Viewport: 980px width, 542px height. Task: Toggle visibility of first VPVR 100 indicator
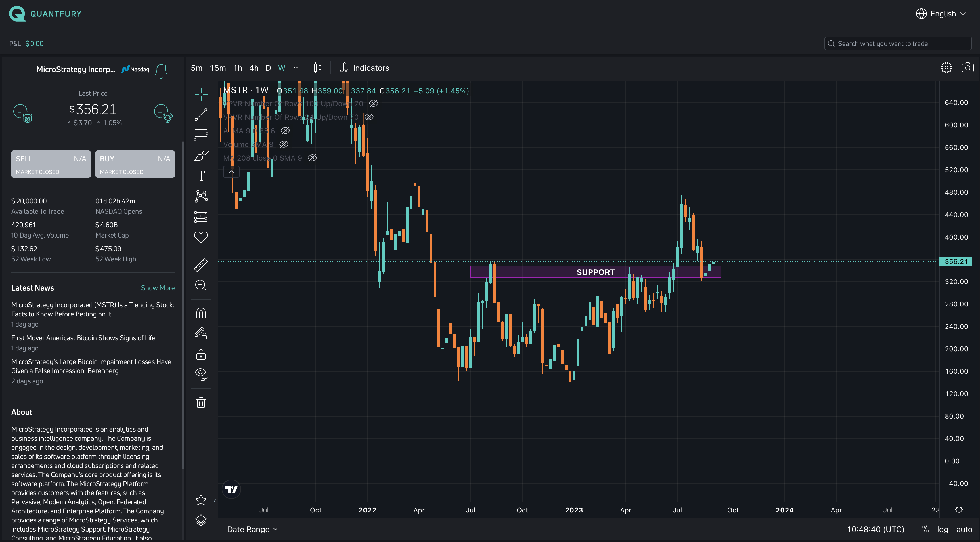tap(374, 104)
